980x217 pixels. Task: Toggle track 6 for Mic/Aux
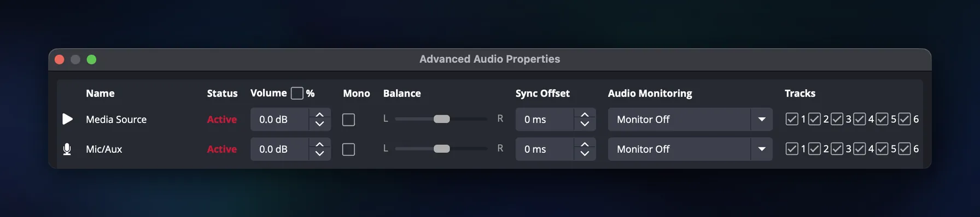[x=904, y=149]
